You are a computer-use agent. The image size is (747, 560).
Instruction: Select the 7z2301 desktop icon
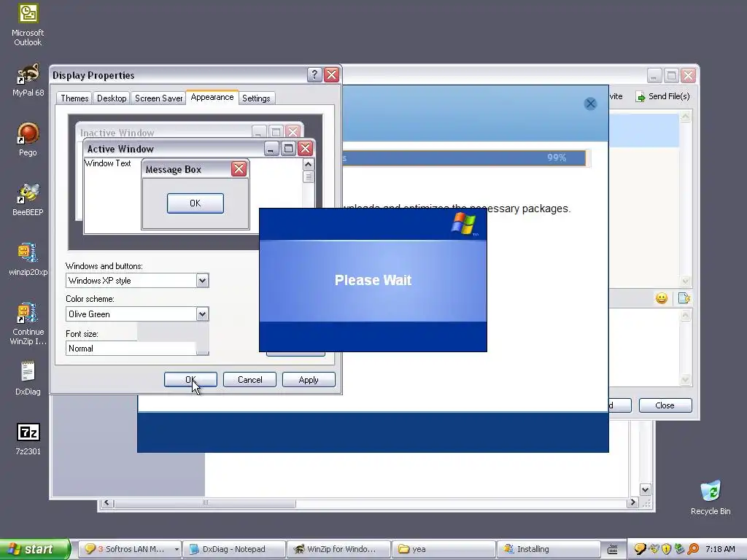pyautogui.click(x=28, y=438)
